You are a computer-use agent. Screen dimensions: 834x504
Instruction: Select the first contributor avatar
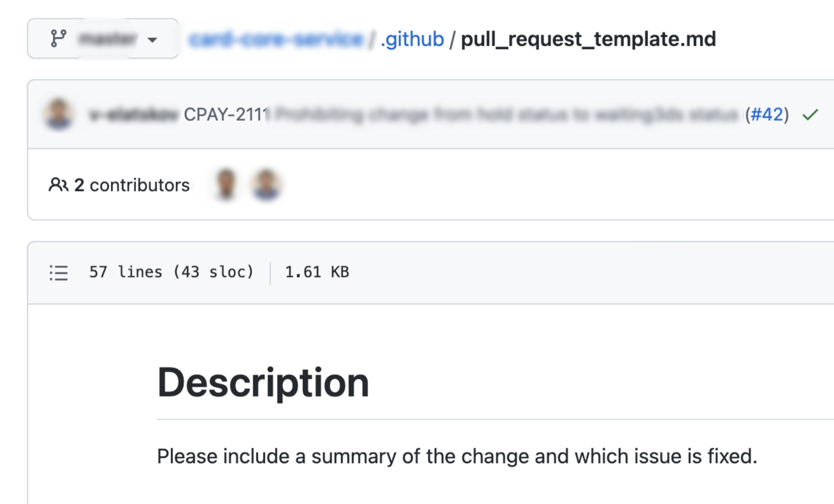pos(225,184)
